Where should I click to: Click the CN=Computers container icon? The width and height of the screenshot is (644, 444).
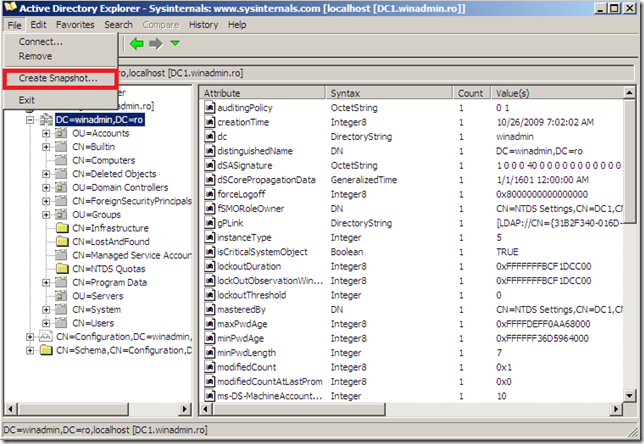point(61,160)
